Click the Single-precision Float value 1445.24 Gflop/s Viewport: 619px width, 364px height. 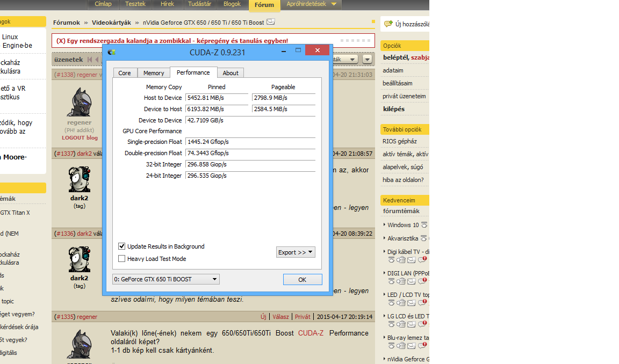(250, 142)
